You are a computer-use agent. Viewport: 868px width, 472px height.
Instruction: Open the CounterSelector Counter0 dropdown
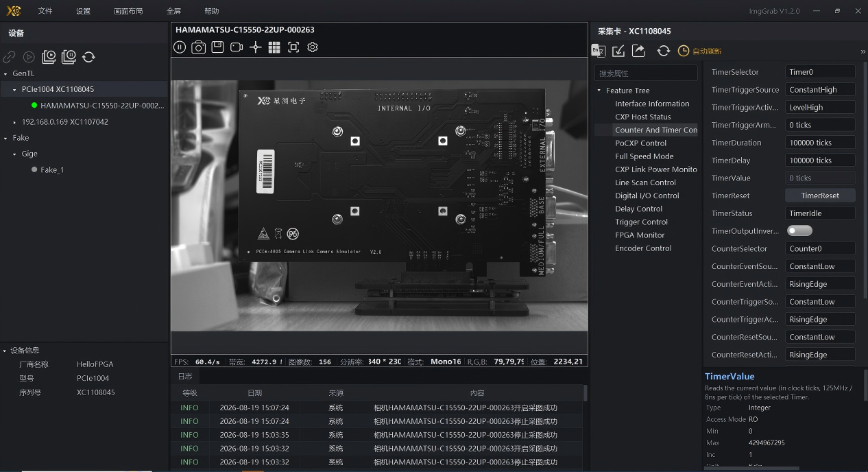[x=820, y=249]
